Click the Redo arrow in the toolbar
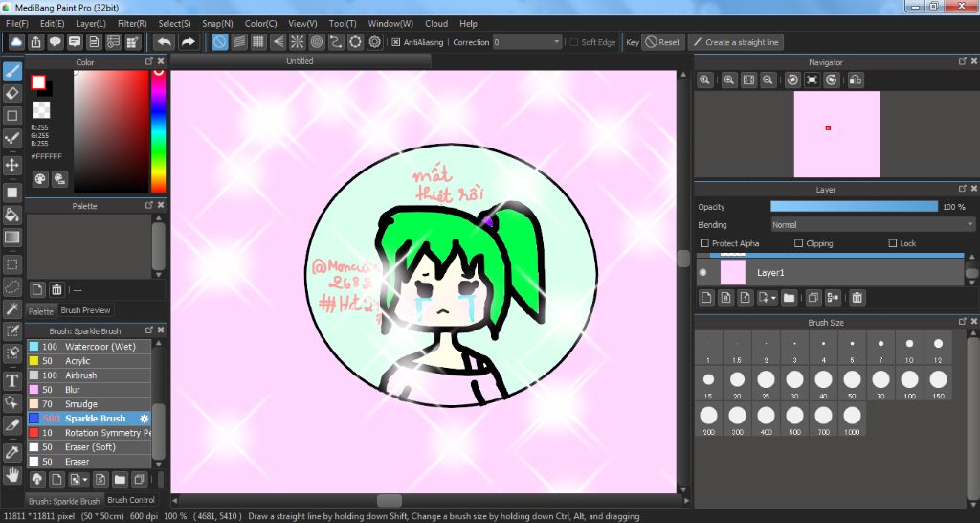The height and width of the screenshot is (523, 980). tap(188, 42)
